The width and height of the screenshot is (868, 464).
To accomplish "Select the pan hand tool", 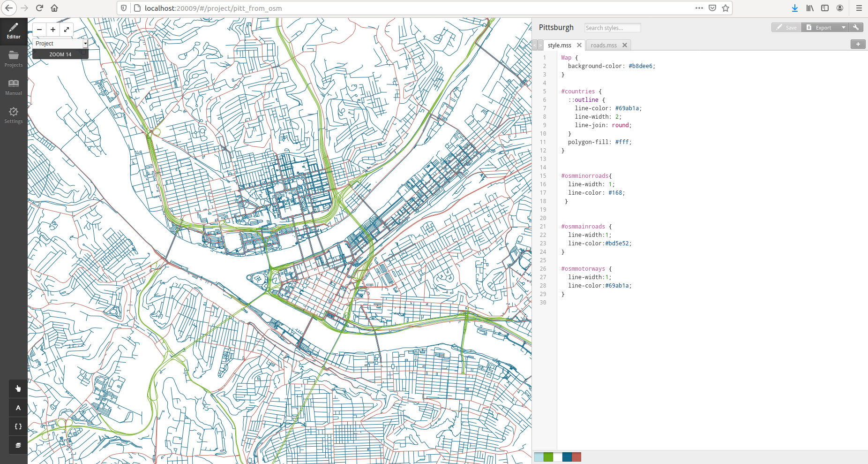I will [18, 388].
